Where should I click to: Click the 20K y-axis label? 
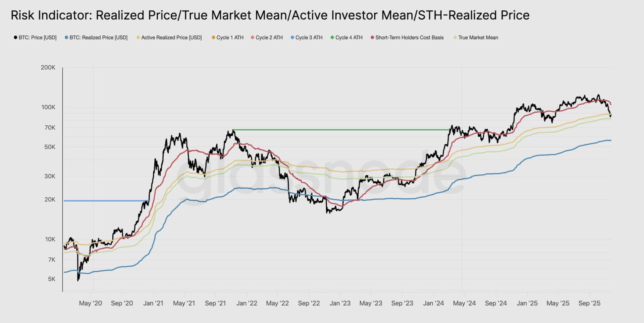coord(50,199)
